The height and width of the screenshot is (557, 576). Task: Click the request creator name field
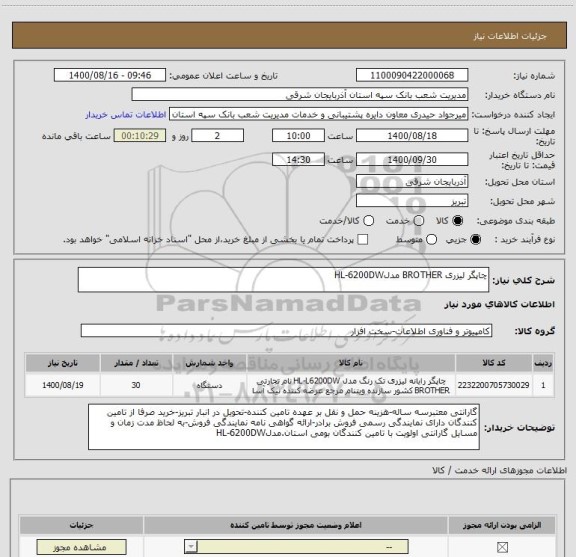318,114
